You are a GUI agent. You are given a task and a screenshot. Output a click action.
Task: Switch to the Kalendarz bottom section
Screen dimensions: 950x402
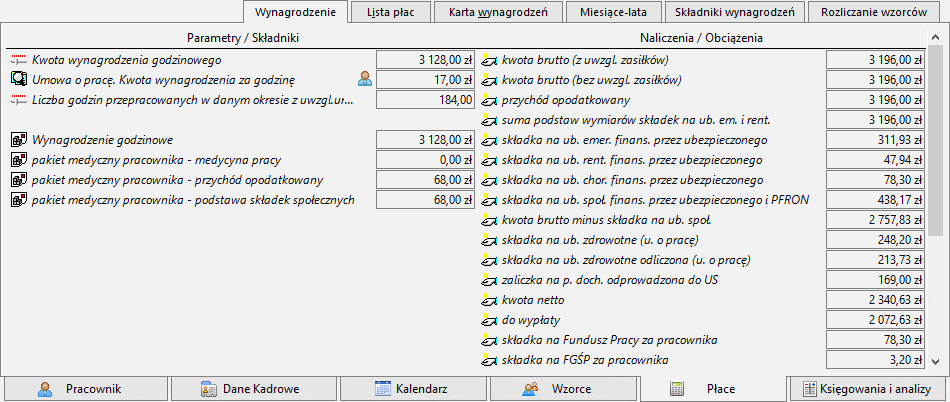click(x=410, y=389)
